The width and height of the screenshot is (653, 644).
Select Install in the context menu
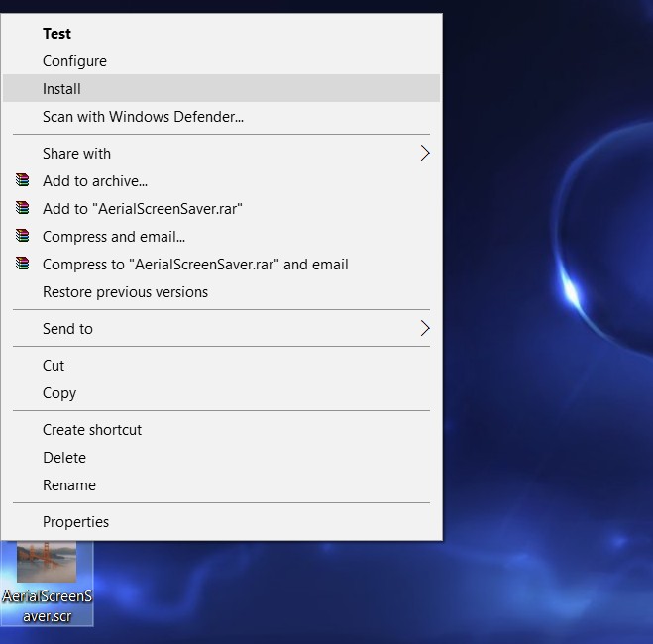pyautogui.click(x=222, y=88)
